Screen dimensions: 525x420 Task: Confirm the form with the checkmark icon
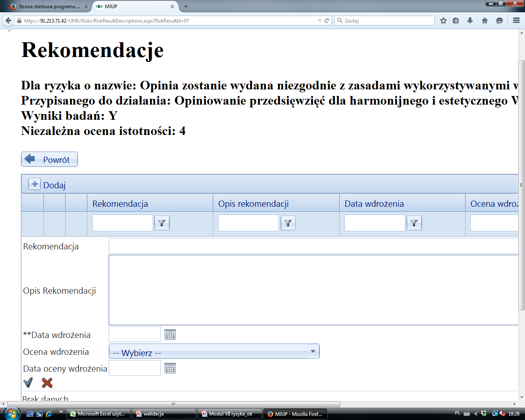click(28, 383)
